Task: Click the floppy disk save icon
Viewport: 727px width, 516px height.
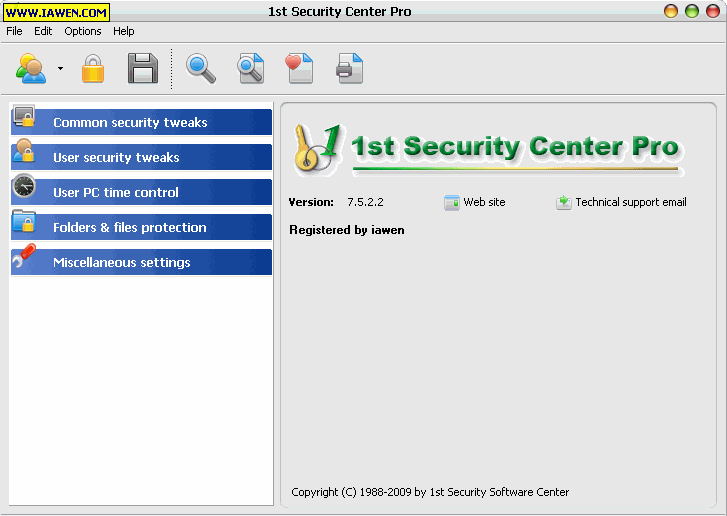Action: (x=143, y=69)
